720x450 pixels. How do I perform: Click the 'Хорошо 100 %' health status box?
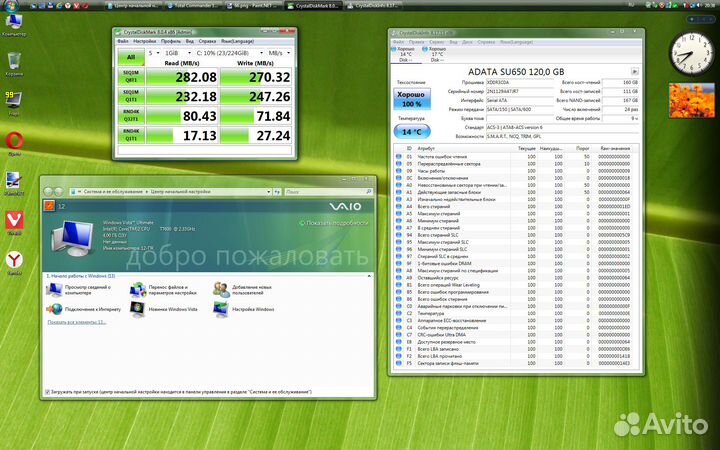click(x=412, y=100)
